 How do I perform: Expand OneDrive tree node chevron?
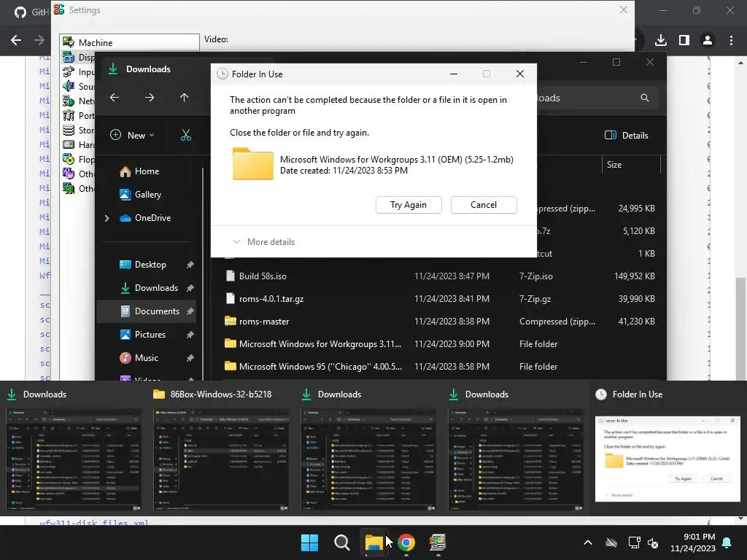point(107,218)
